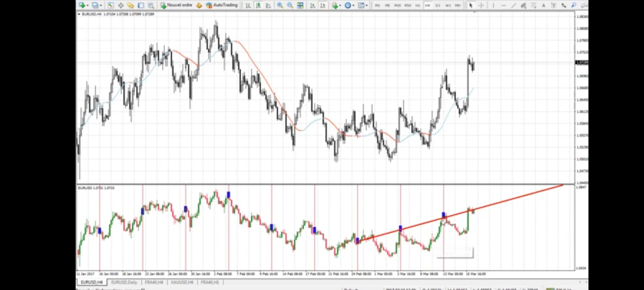The image size is (644, 290).
Task: Toggle candlestick chart display mode
Action: pos(258,5)
